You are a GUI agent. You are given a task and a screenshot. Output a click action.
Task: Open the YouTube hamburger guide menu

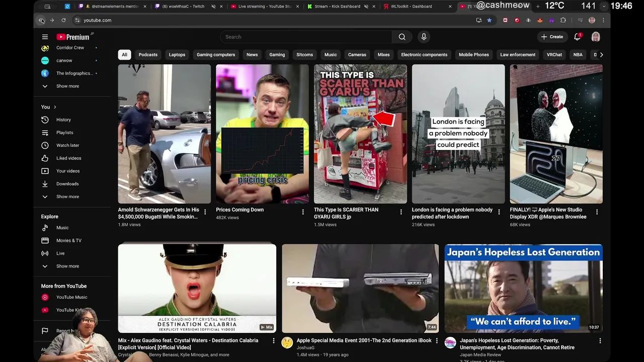point(45,37)
